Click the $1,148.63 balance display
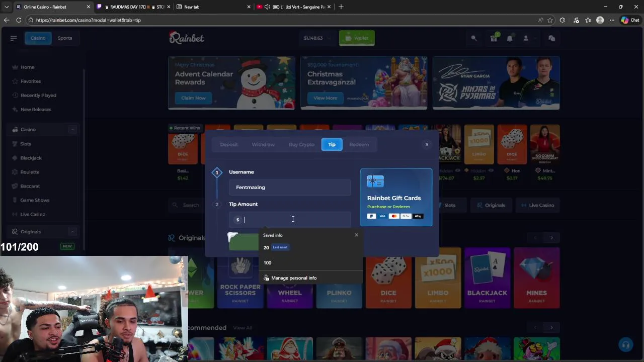The height and width of the screenshot is (362, 644). pyautogui.click(x=313, y=38)
